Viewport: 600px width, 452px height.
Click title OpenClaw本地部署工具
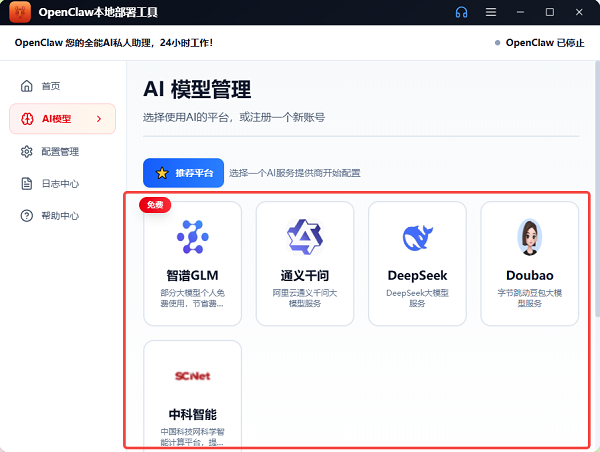98,12
